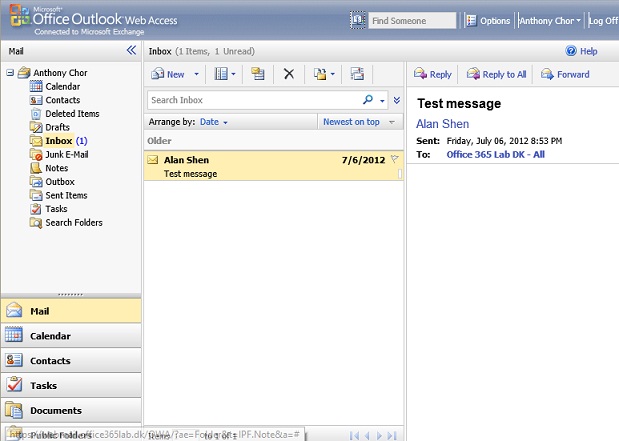This screenshot has height=441, width=619.
Task: Open sender Alan Shen link
Action: pos(443,124)
